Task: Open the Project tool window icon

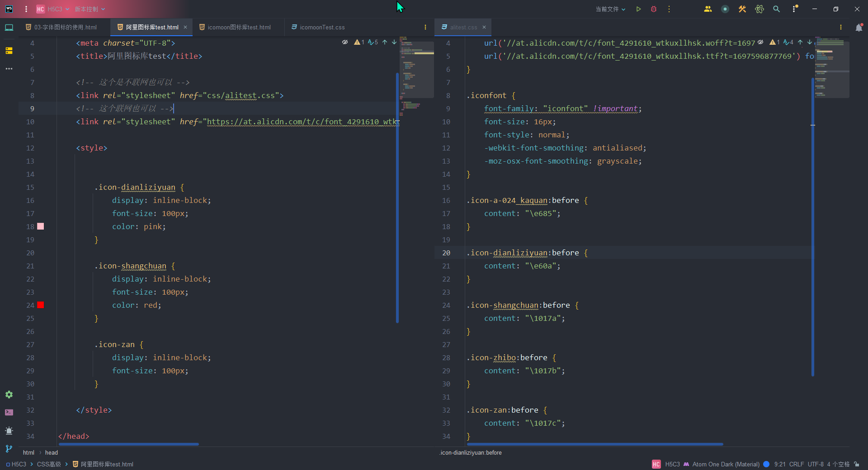Action: pyautogui.click(x=9, y=28)
